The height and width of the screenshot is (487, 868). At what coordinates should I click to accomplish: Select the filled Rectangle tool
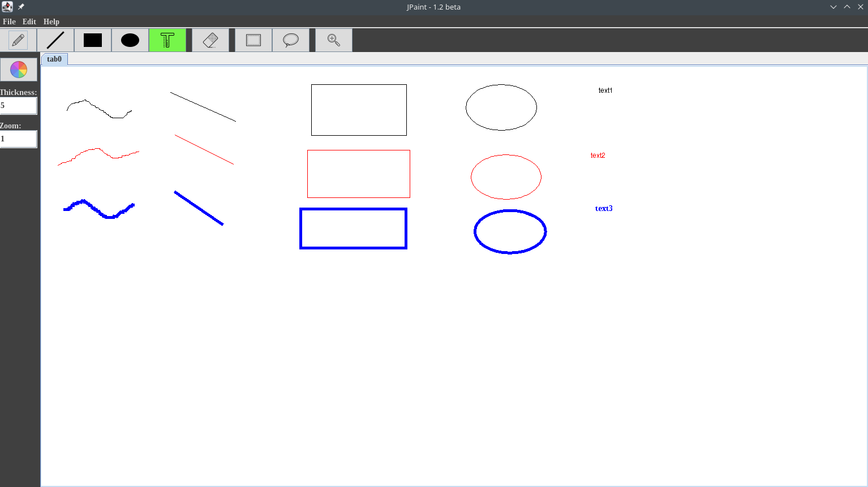point(93,40)
